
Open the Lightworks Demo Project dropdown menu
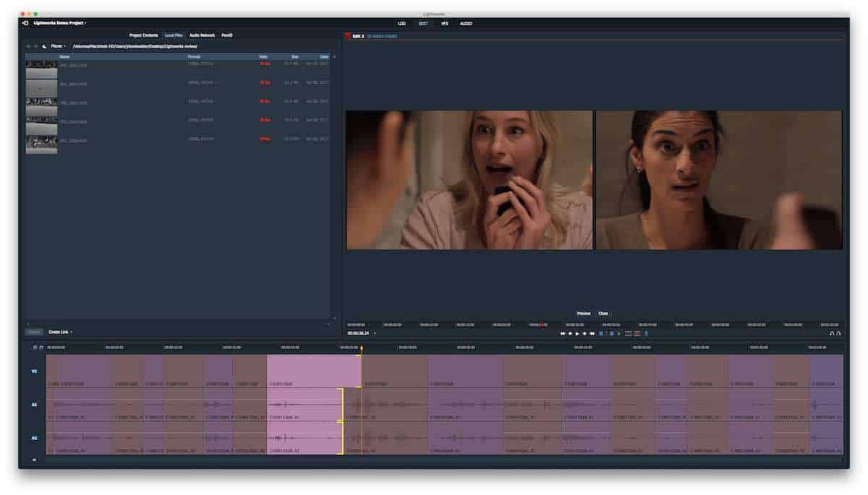point(60,23)
